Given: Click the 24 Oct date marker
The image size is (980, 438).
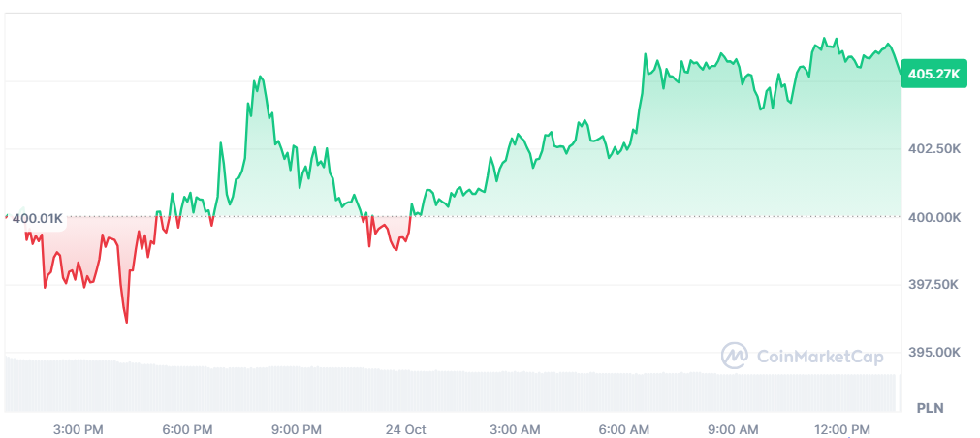Looking at the screenshot, I should pyautogui.click(x=405, y=428).
